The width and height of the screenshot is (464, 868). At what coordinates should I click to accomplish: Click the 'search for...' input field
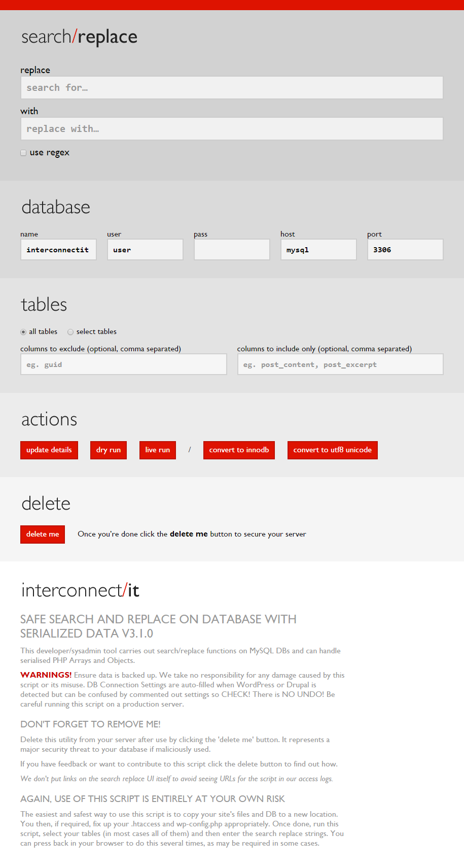(x=232, y=88)
